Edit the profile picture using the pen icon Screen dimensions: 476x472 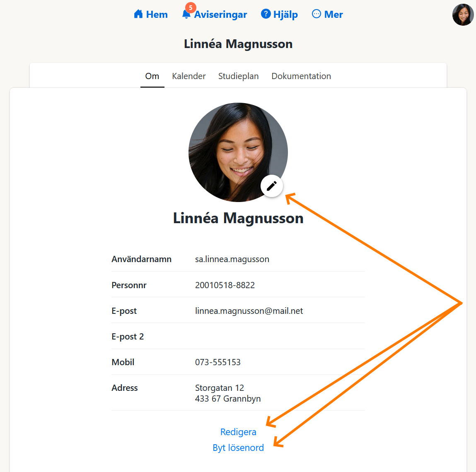coord(271,186)
